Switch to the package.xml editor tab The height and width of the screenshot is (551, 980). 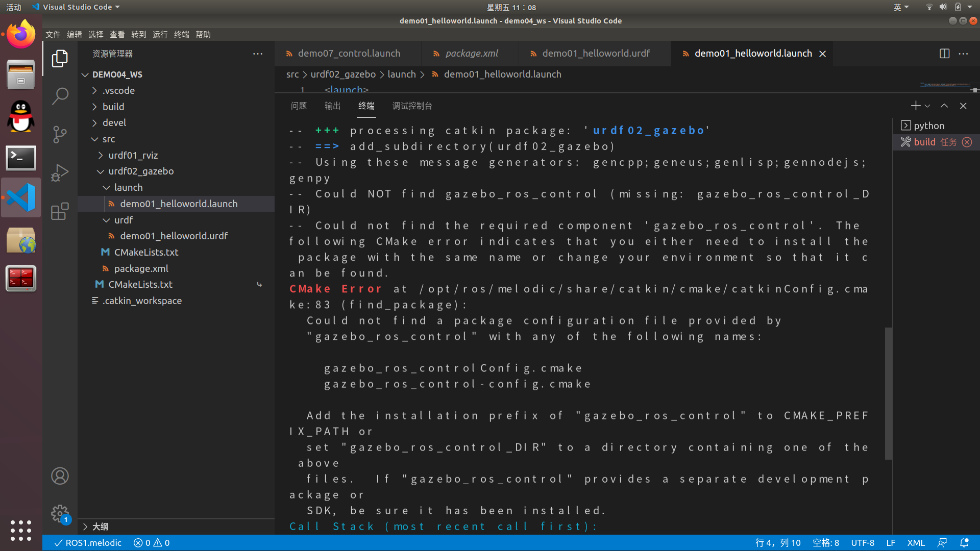(x=471, y=54)
